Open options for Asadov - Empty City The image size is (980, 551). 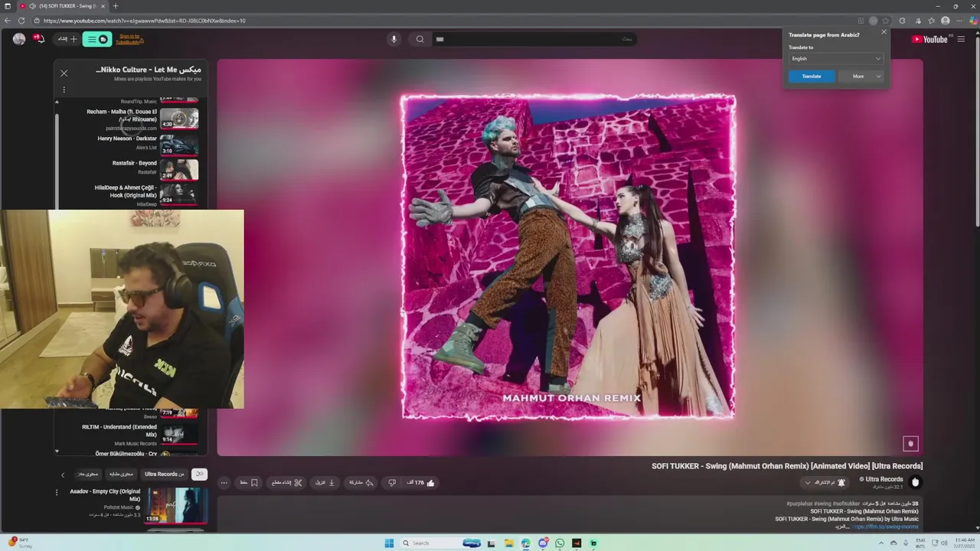tap(56, 493)
